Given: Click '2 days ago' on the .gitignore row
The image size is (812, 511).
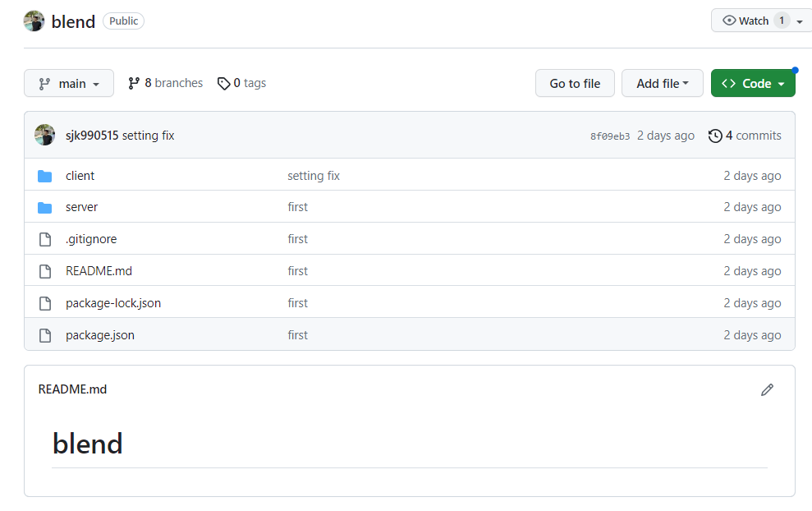Looking at the screenshot, I should 752,239.
